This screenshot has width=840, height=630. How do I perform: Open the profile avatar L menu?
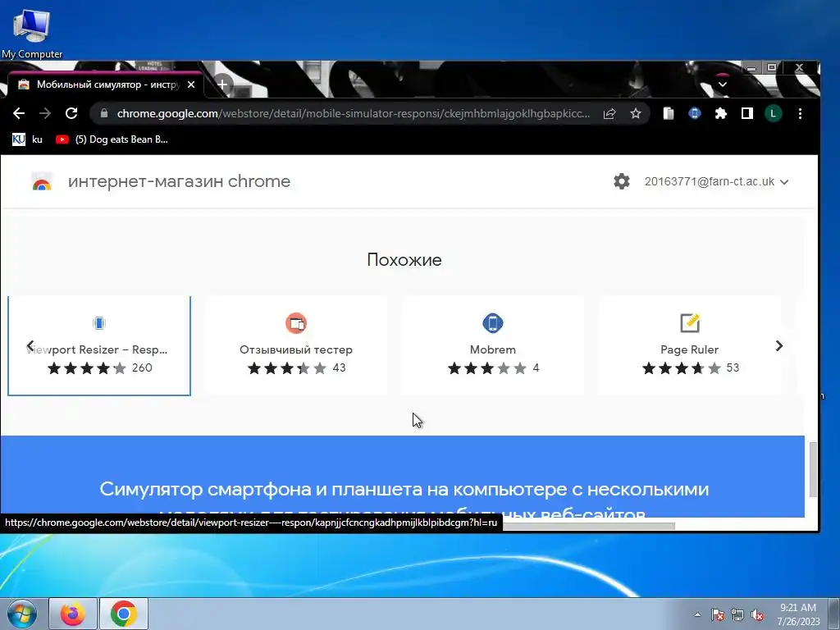[x=773, y=113]
